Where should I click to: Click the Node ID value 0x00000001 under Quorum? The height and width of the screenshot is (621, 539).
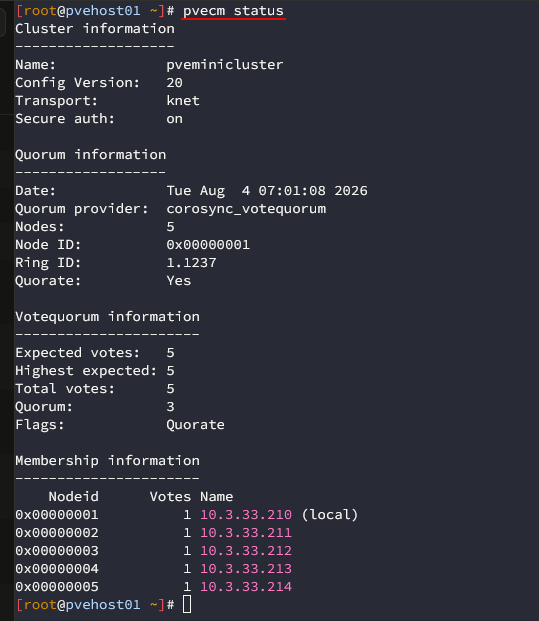coord(208,245)
